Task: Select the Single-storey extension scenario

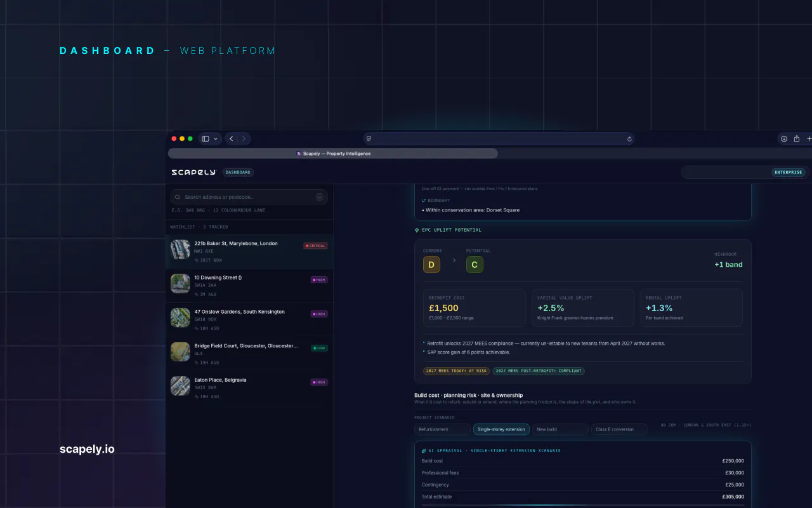Action: tap(501, 429)
